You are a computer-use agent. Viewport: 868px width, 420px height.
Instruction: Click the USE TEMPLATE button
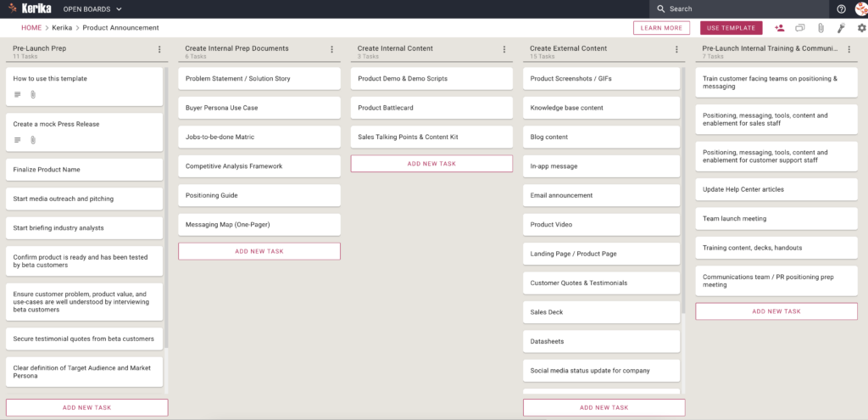[731, 28]
